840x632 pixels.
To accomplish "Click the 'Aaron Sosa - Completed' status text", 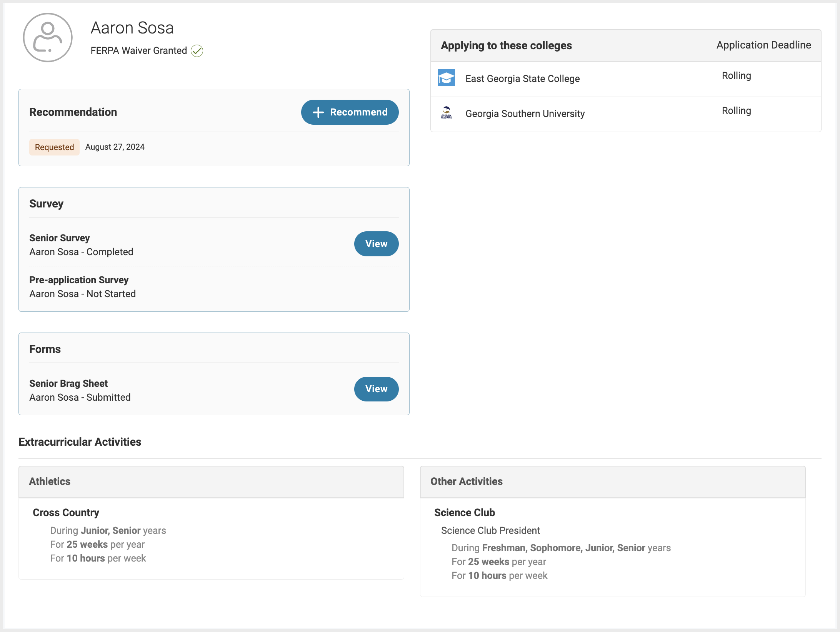I will click(x=81, y=252).
